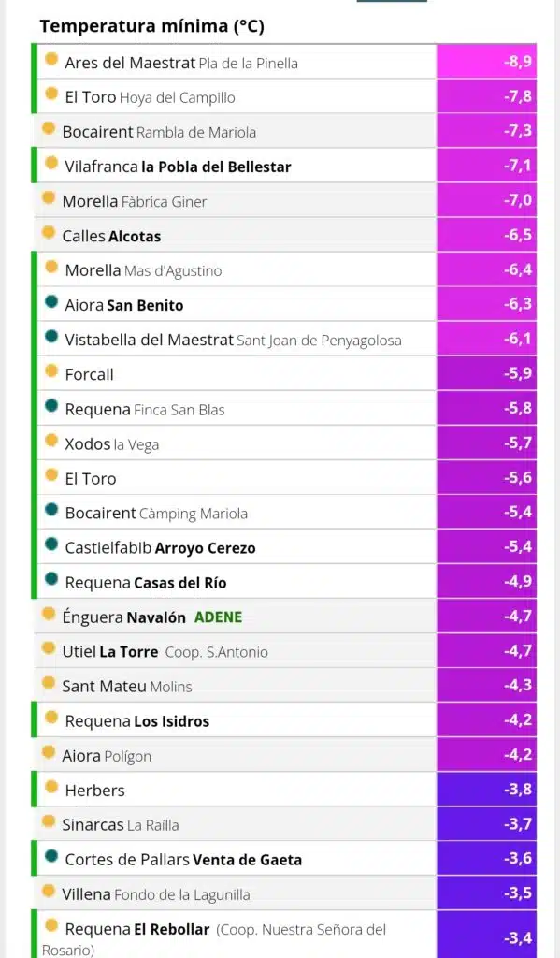Image resolution: width=560 pixels, height=958 pixels.
Task: Click the Temperatura mínima (°C) heading
Action: [x=152, y=26]
